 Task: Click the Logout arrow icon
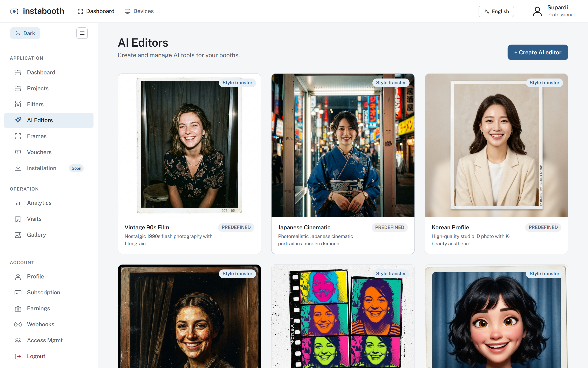pos(18,356)
